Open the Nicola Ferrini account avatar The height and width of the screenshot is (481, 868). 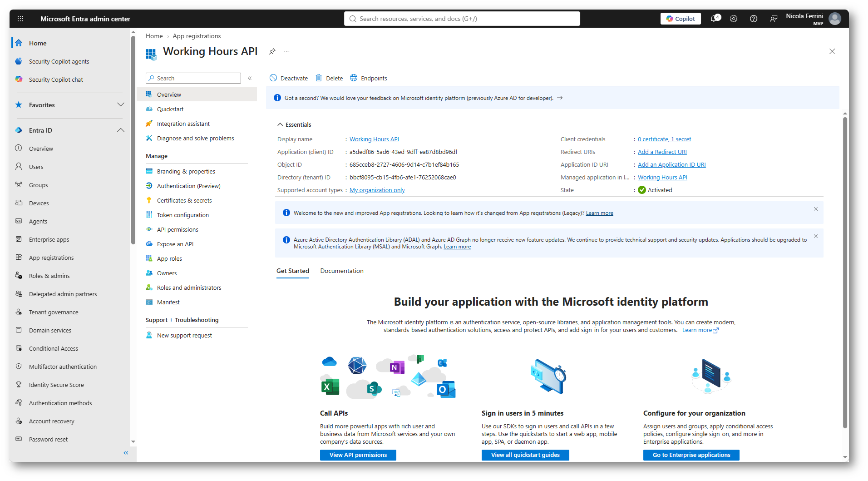(835, 19)
